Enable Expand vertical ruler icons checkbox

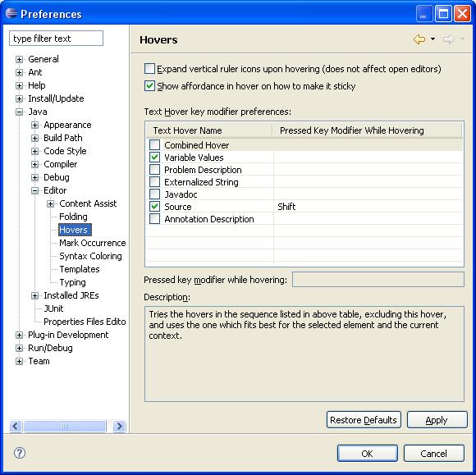pyautogui.click(x=149, y=69)
